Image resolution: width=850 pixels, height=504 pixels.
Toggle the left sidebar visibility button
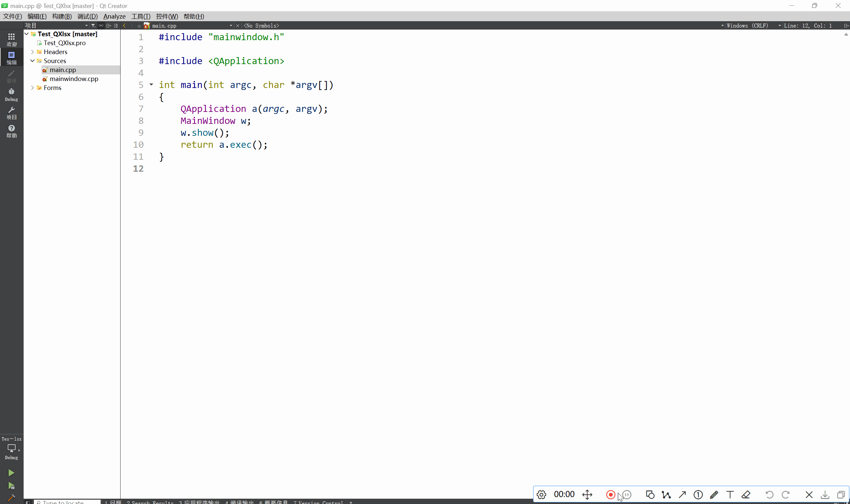click(x=28, y=502)
